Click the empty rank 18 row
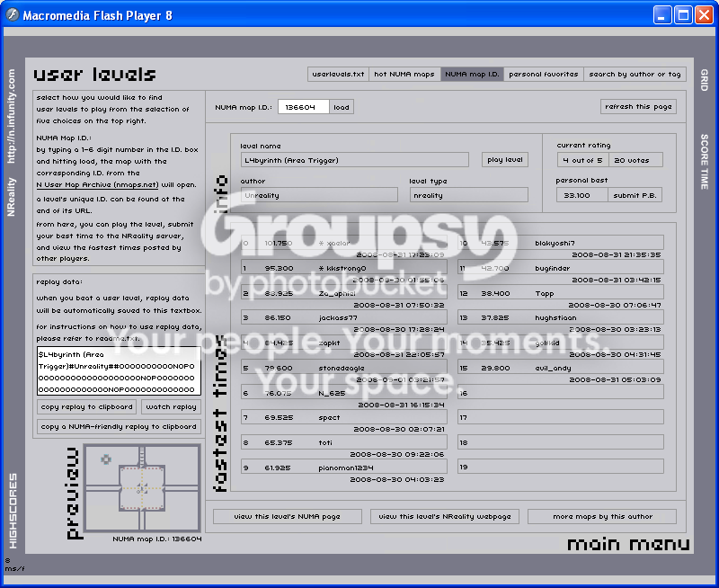The image size is (719, 588). 560,442
